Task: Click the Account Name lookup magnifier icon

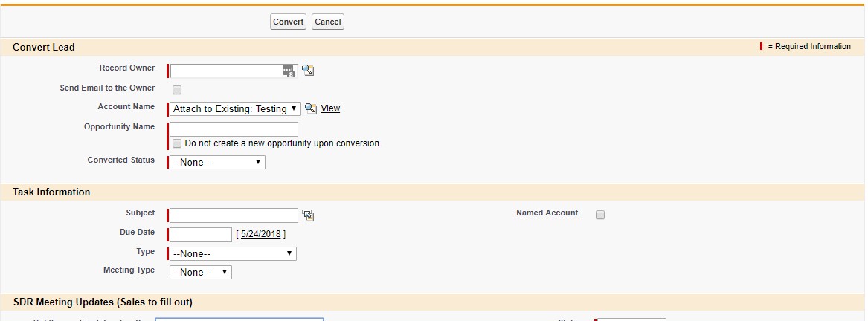Action: [x=311, y=108]
